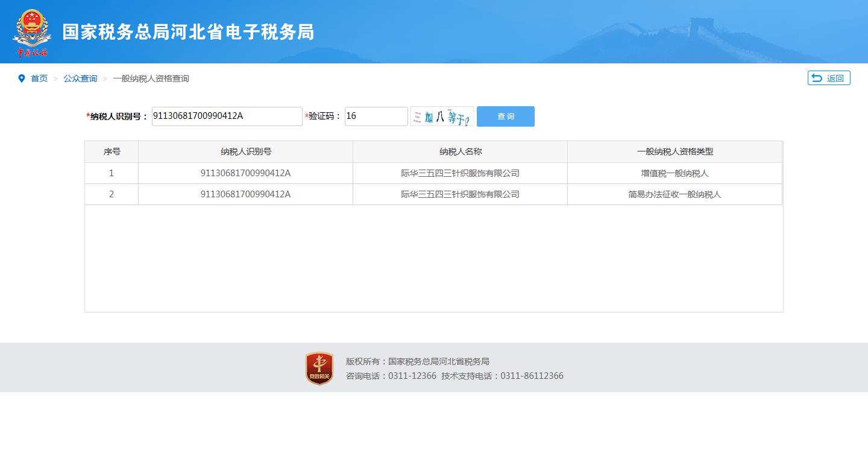Click the 一般纳税人资格类型 column header
868x467 pixels.
(675, 152)
